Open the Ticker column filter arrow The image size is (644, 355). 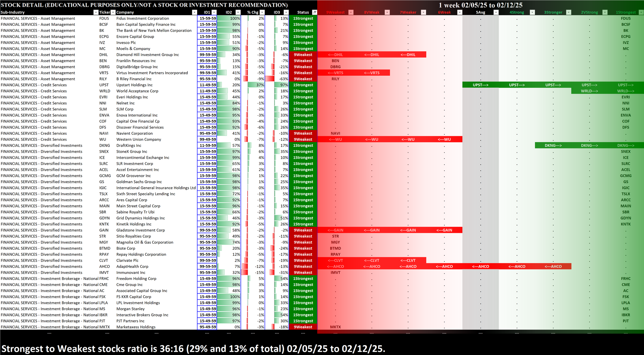pos(113,12)
